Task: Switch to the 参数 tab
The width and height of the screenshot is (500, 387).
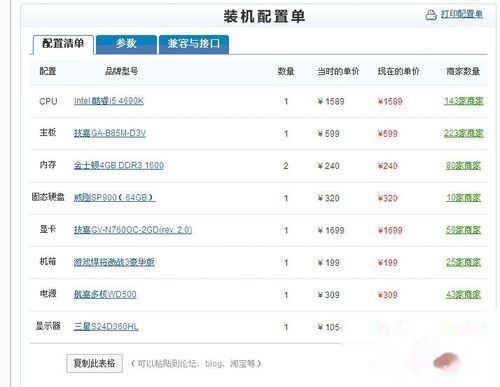Action: tap(126, 44)
